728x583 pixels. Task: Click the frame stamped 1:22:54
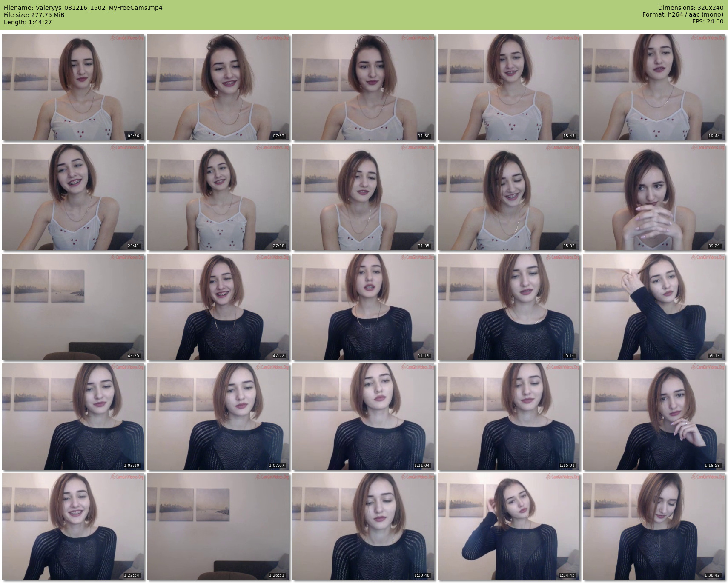tap(73, 526)
